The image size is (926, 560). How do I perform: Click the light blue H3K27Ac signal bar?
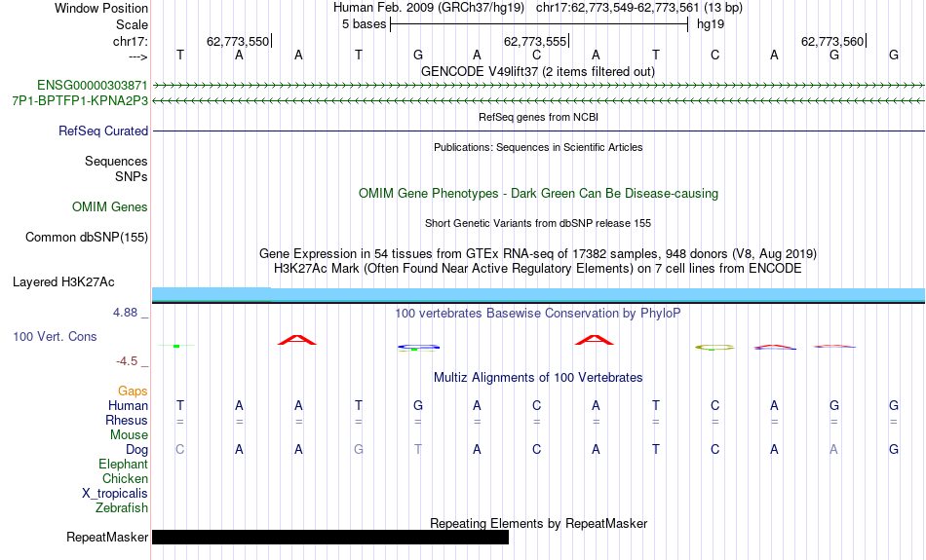click(x=538, y=294)
